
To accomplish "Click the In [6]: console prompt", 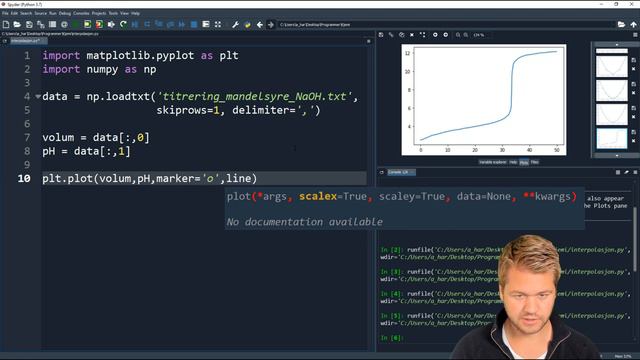I will (x=391, y=338).
